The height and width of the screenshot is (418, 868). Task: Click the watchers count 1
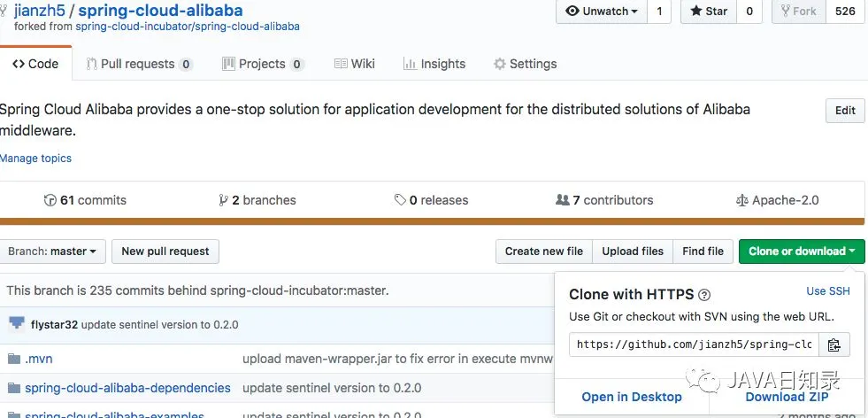click(659, 12)
